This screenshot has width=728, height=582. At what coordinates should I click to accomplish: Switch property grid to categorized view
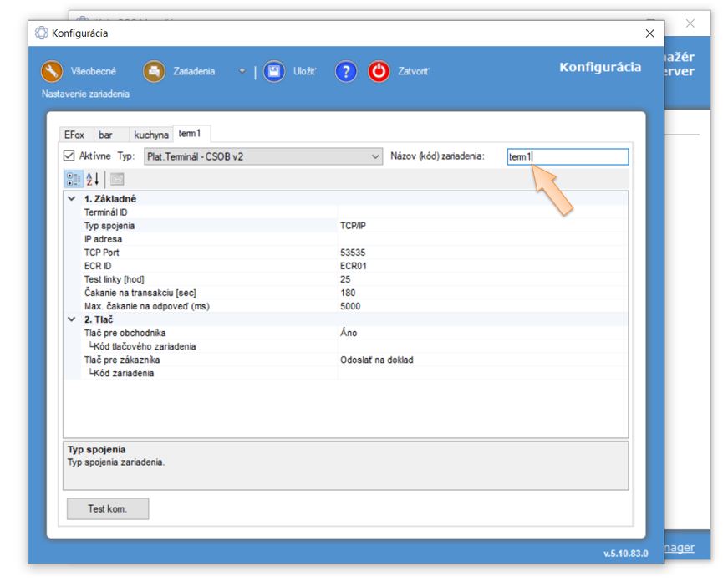74,178
